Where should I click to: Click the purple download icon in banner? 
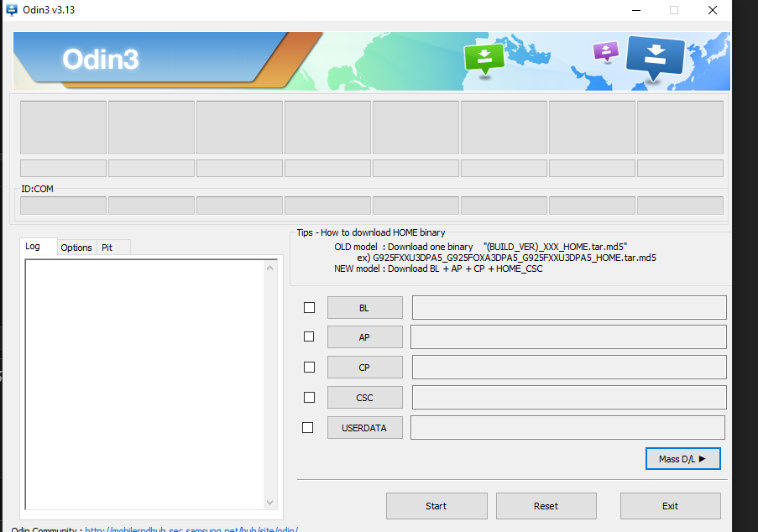(606, 51)
